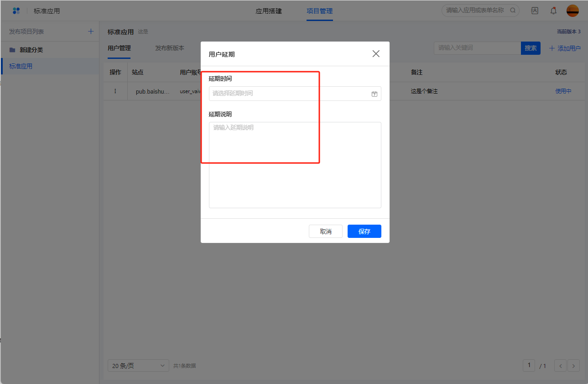Close the 用户延期 dialog with X icon
This screenshot has height=384, width=588.
(x=376, y=54)
